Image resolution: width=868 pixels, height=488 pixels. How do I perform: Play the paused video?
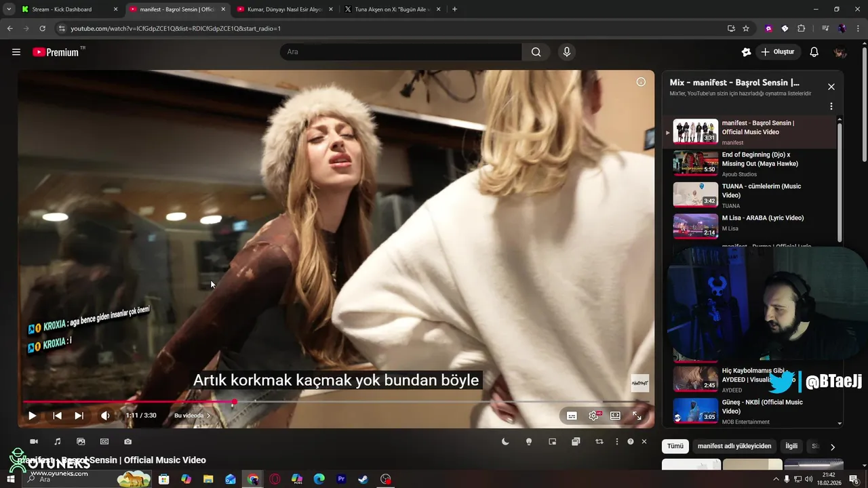[32, 415]
